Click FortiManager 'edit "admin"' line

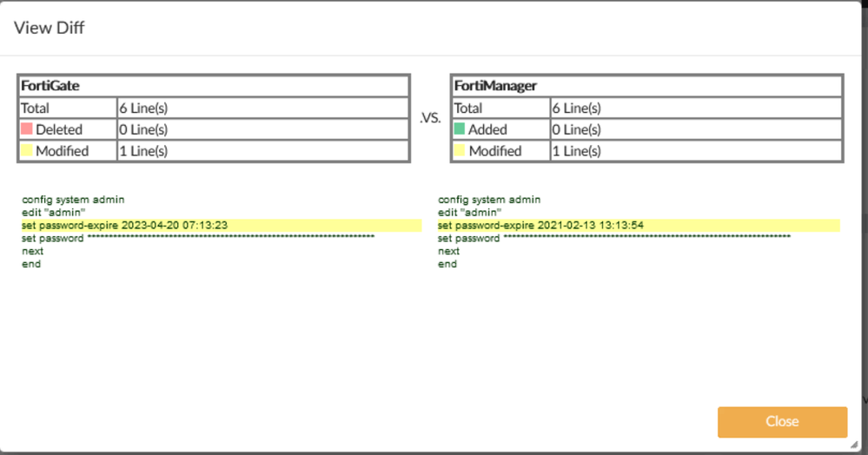(469, 213)
